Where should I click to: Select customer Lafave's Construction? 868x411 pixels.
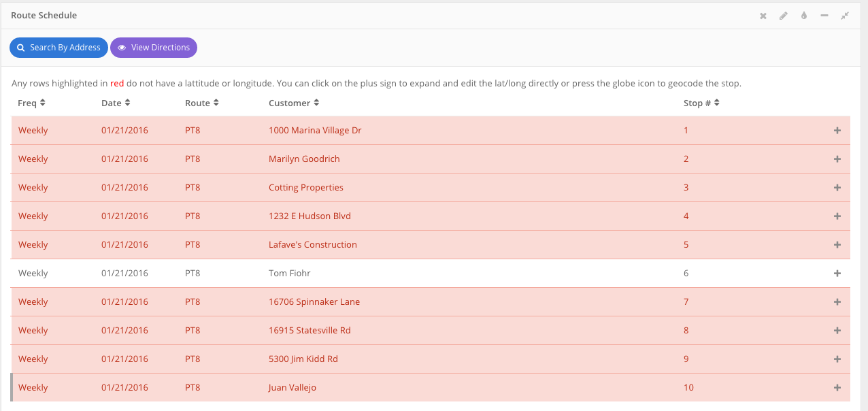(313, 245)
